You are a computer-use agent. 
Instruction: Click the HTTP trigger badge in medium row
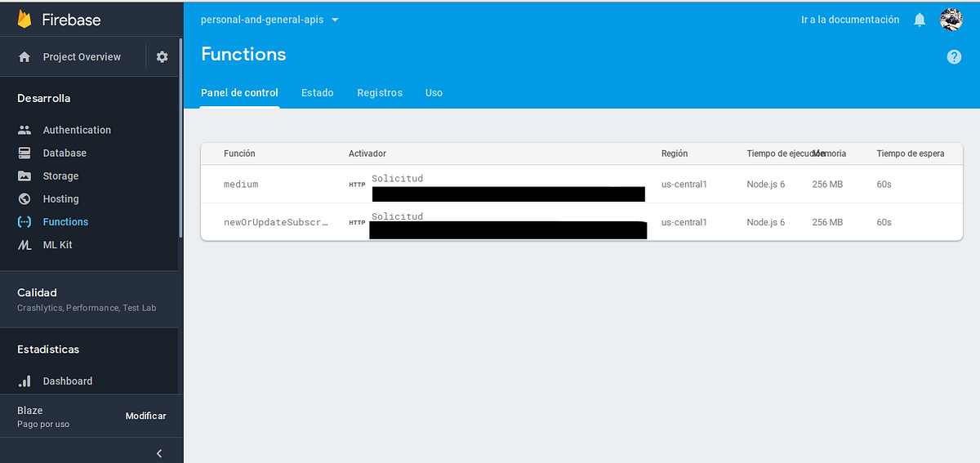[x=357, y=185]
